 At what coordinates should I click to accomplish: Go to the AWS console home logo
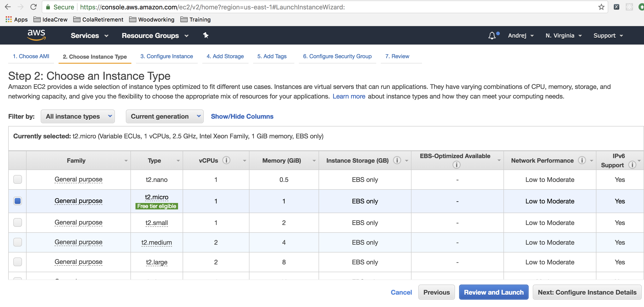[x=36, y=35]
